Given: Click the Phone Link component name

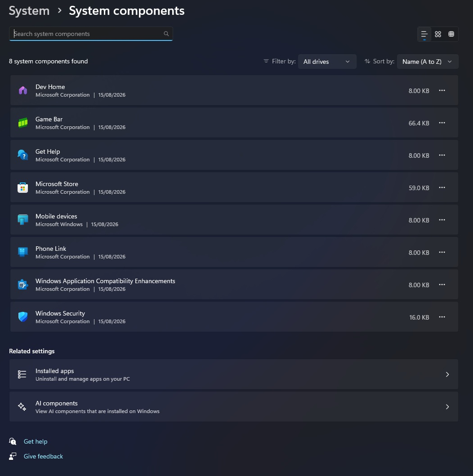Looking at the screenshot, I should tap(51, 249).
